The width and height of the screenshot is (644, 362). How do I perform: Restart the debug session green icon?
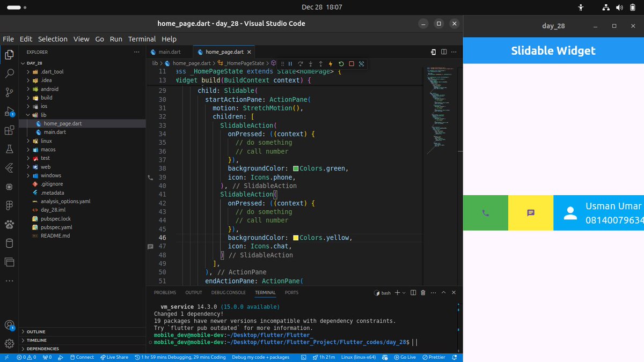pos(341,63)
